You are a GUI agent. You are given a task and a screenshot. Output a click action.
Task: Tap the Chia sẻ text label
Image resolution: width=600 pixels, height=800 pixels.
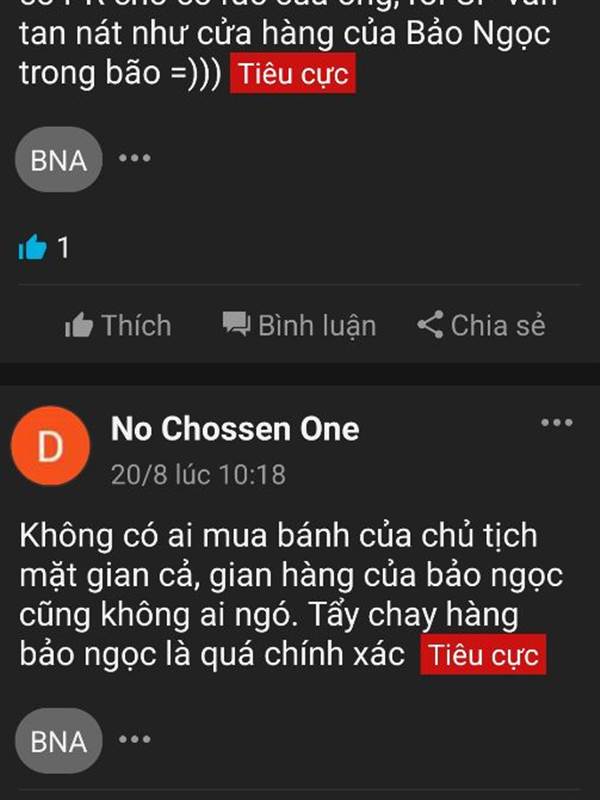point(498,326)
